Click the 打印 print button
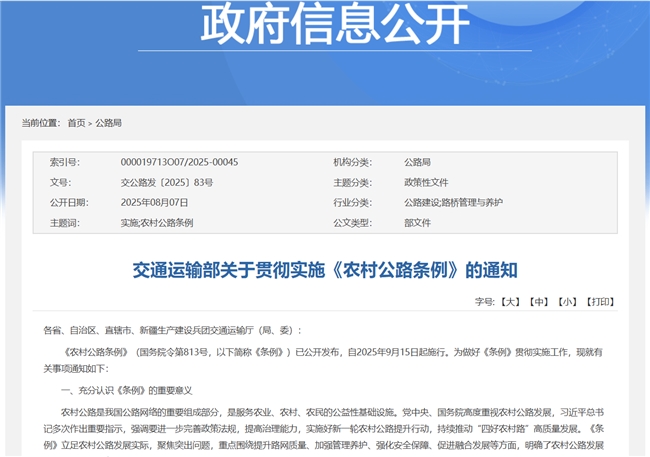 (600, 300)
